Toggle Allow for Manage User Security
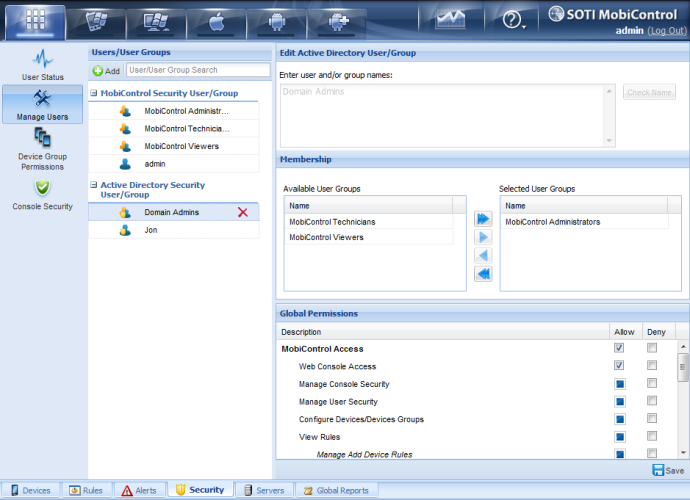Image resolution: width=690 pixels, height=500 pixels. (620, 401)
